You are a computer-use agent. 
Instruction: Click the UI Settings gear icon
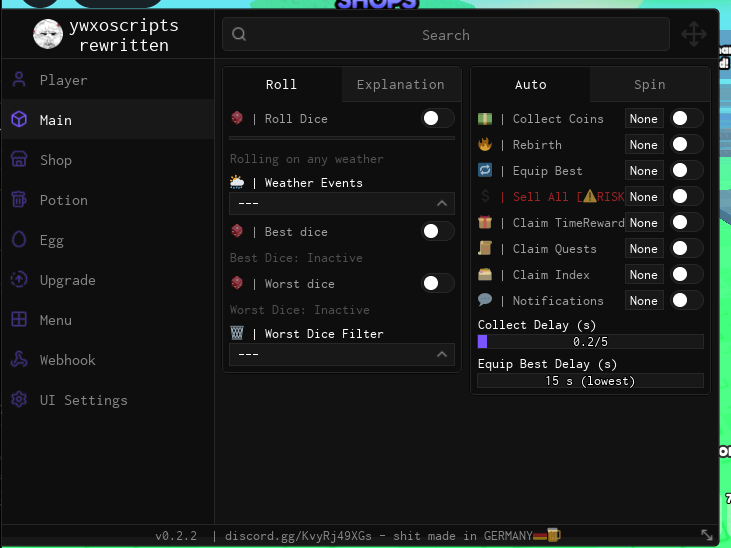click(19, 400)
